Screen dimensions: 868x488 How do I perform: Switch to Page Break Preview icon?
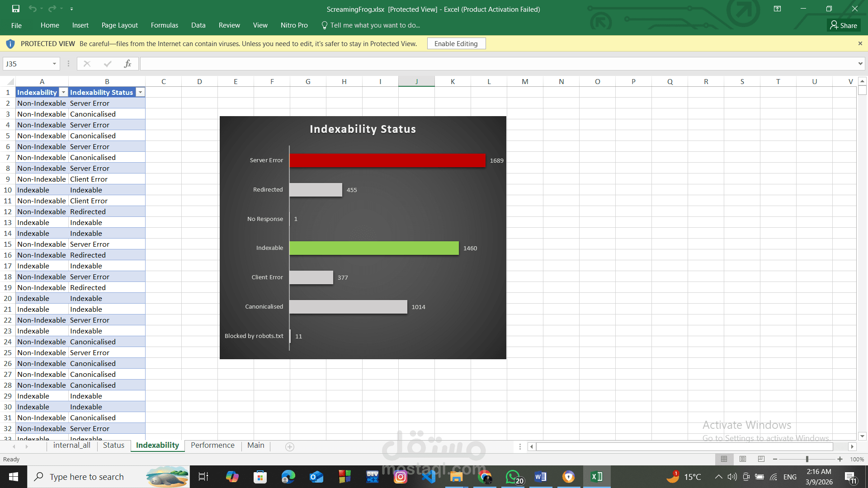761,459
